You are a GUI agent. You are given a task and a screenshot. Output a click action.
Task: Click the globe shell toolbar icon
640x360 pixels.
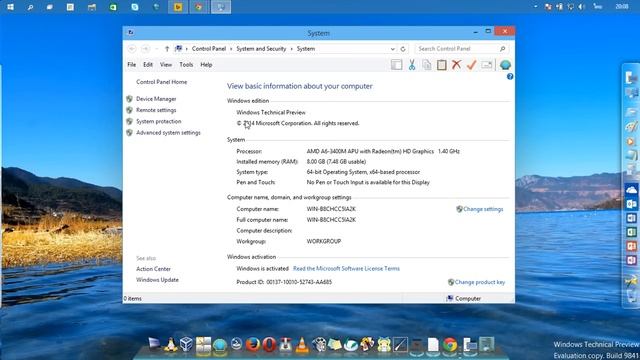(x=505, y=65)
